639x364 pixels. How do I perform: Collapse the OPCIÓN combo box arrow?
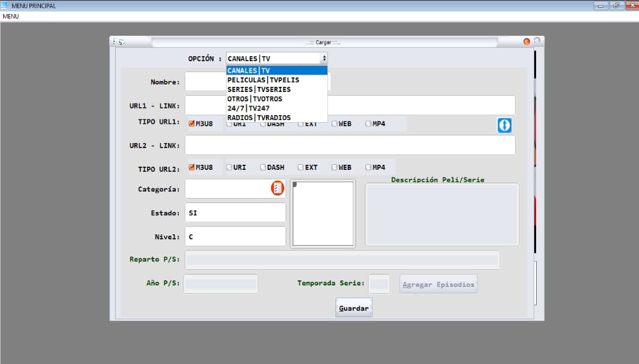coord(324,58)
